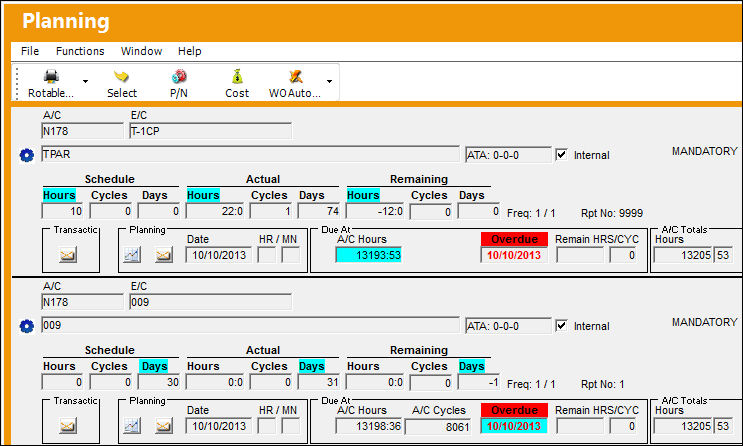The image size is (743, 446).
Task: Click ATA: 0-0-0 field in 009 record
Action: click(508, 326)
